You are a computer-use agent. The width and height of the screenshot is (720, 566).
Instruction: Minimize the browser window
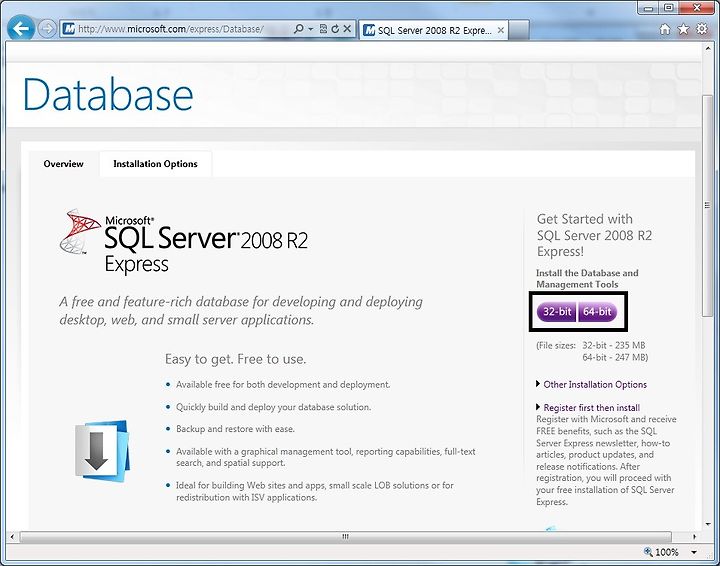pyautogui.click(x=648, y=8)
